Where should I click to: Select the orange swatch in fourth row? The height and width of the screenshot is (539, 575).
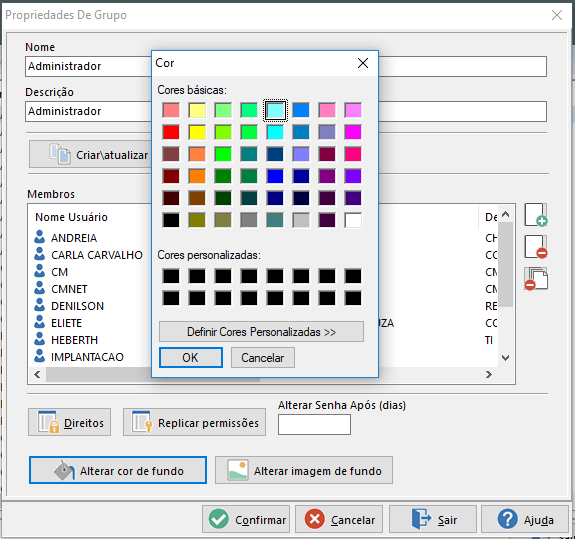[x=197, y=176]
